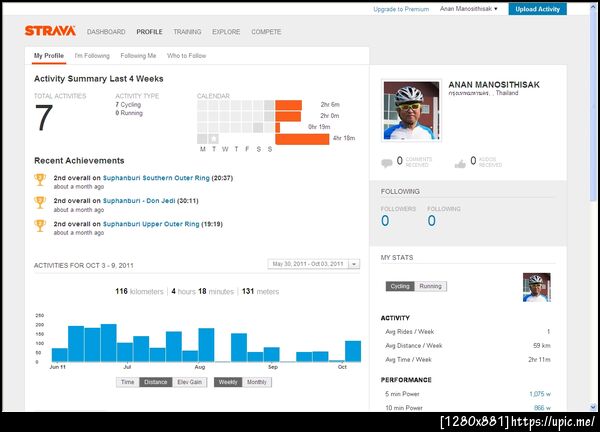This screenshot has height=432, width=600.
Task: Switch chart to Distance
Action: click(x=155, y=382)
